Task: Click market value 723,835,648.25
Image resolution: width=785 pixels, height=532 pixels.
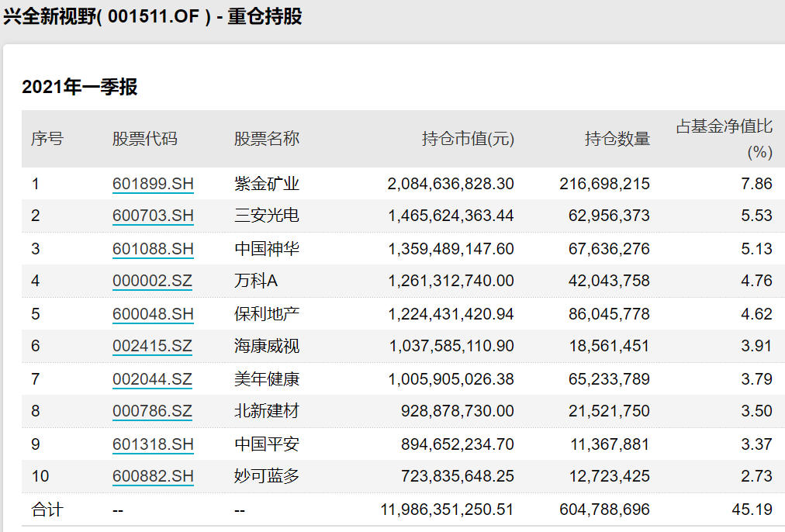Action: (x=457, y=476)
